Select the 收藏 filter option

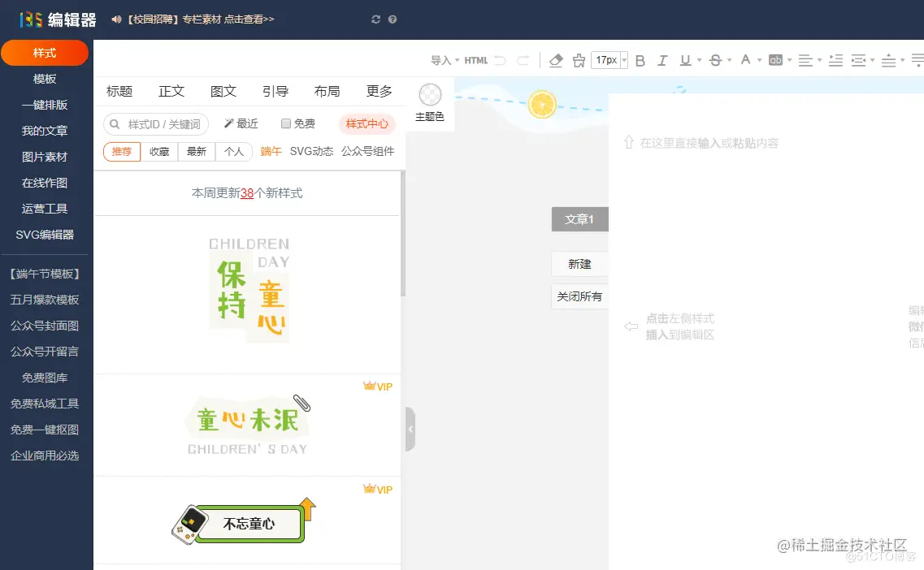159,152
